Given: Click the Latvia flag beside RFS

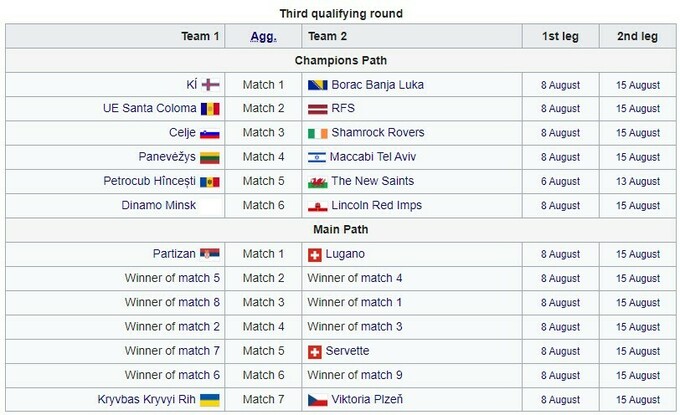Looking at the screenshot, I should tap(316, 109).
